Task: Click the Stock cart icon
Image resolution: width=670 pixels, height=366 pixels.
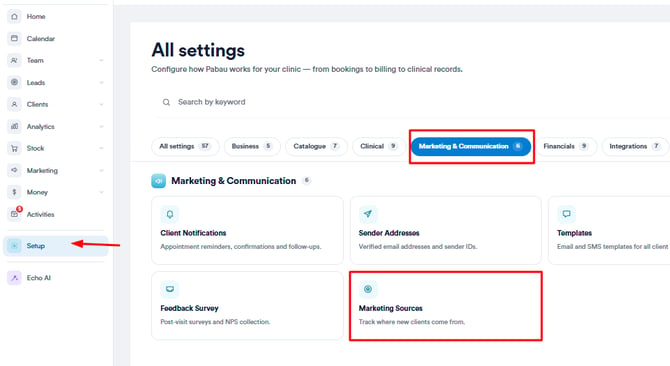Action: point(14,148)
